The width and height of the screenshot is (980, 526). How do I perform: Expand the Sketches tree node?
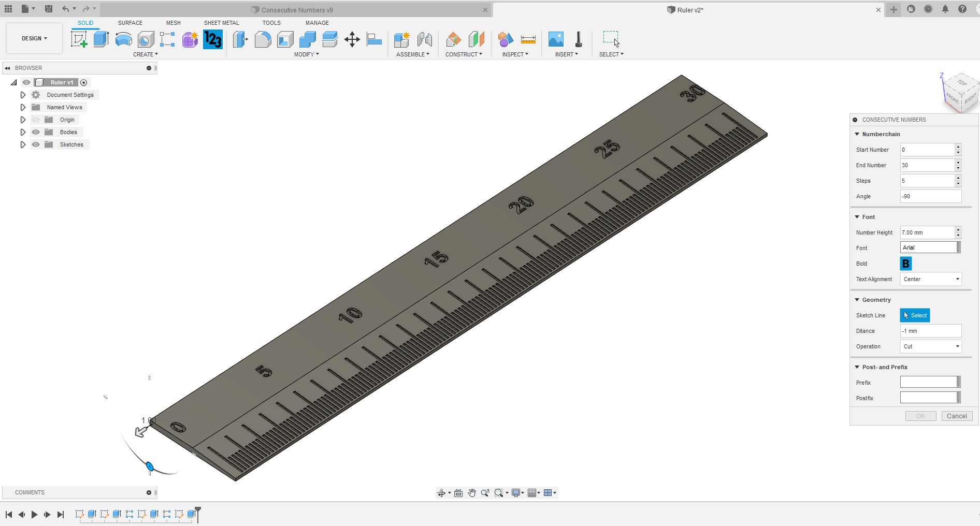point(23,144)
